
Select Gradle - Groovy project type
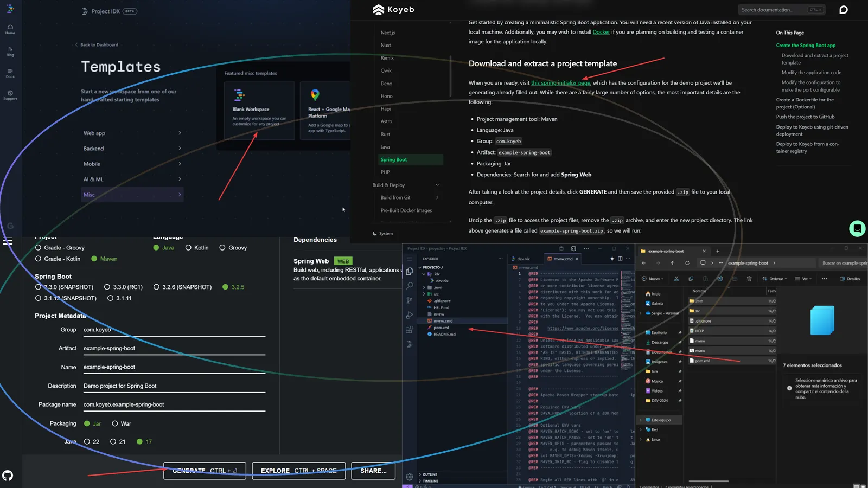pyautogui.click(x=60, y=248)
